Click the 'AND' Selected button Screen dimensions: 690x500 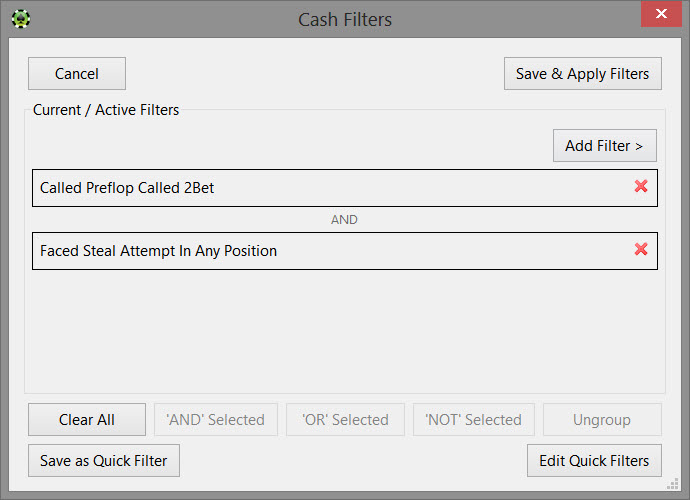point(215,420)
